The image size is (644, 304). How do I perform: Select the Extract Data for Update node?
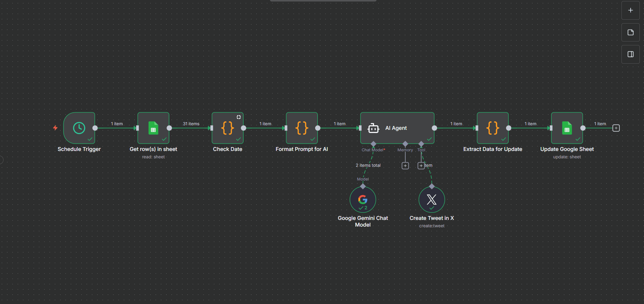(x=493, y=128)
